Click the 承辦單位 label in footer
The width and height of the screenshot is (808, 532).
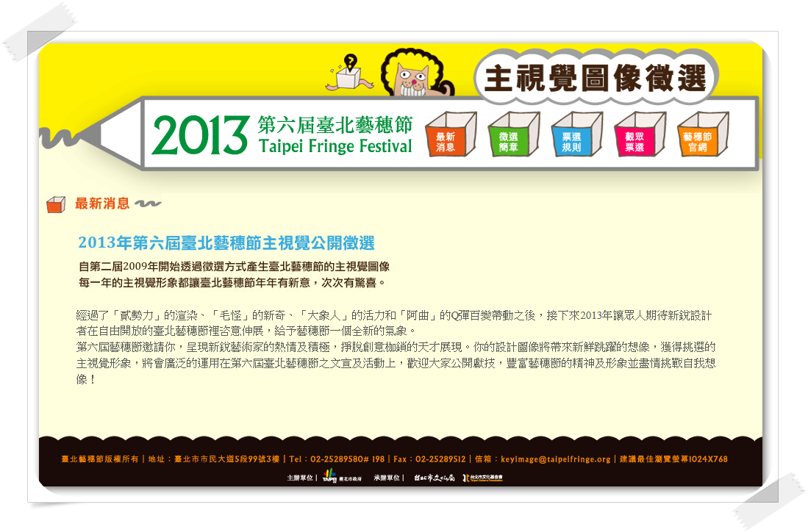[x=387, y=478]
